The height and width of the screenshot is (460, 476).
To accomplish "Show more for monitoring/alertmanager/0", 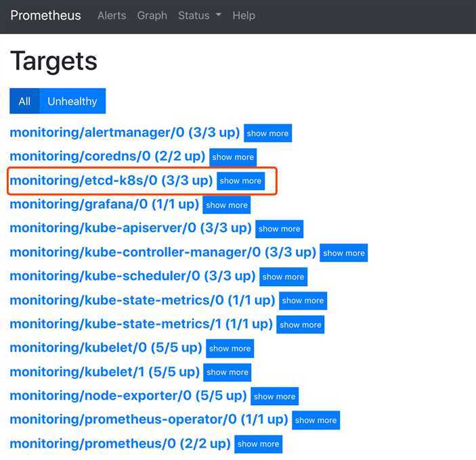I will (x=267, y=133).
